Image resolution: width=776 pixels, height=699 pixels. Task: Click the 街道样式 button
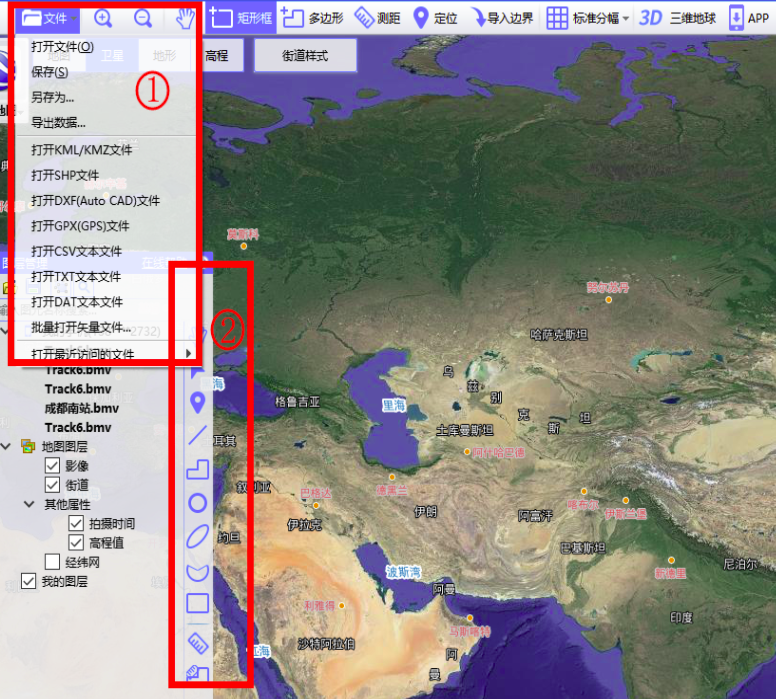[305, 56]
